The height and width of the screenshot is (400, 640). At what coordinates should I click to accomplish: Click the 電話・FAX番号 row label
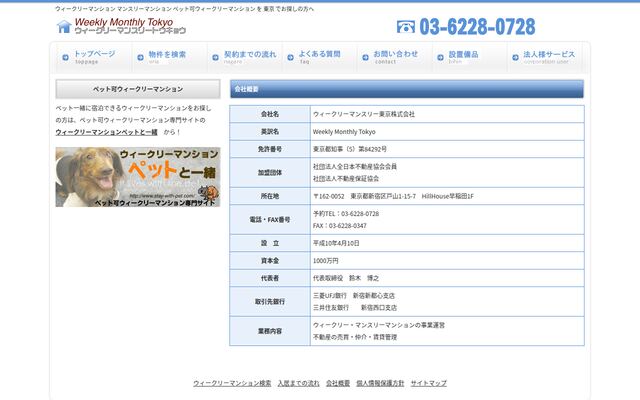tap(270, 220)
